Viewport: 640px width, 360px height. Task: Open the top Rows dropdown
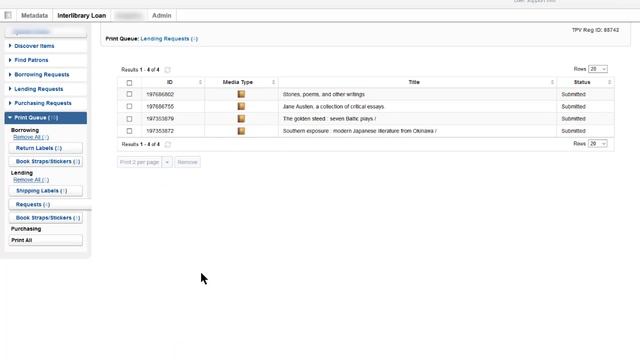point(598,69)
